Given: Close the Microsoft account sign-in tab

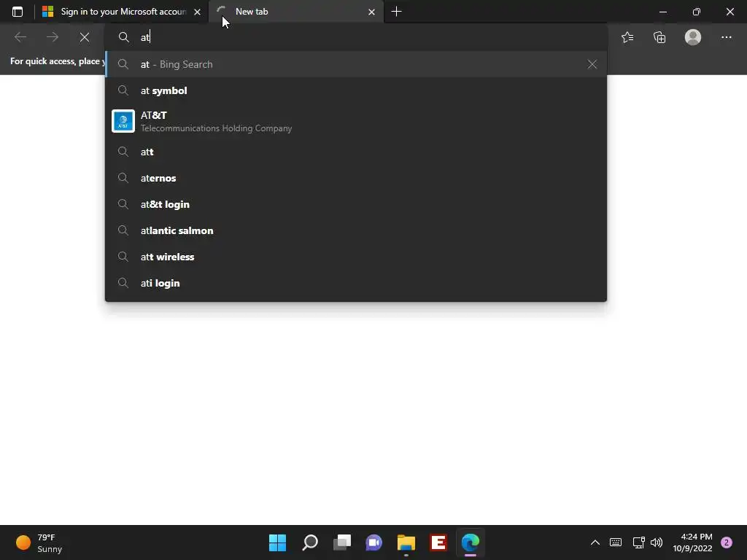Looking at the screenshot, I should (x=197, y=12).
